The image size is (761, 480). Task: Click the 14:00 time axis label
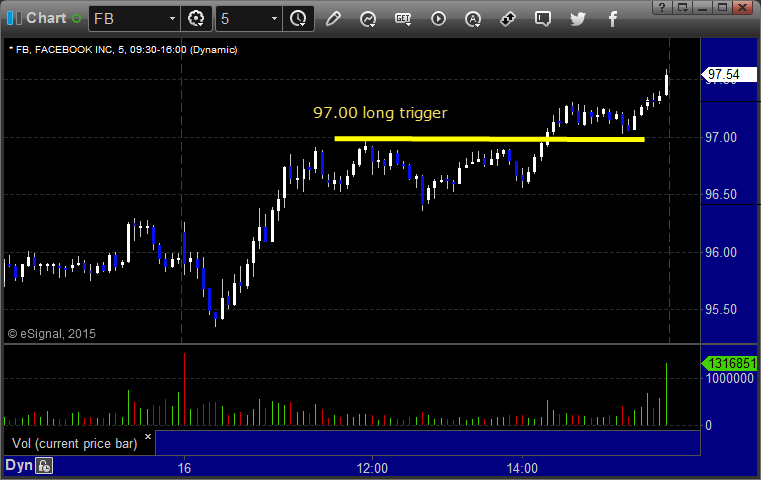[522, 468]
